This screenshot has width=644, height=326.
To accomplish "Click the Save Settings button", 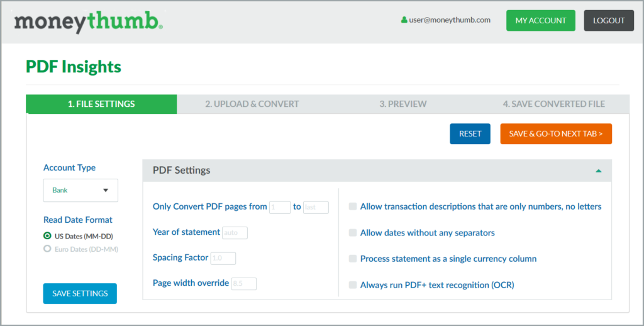I will click(x=80, y=293).
